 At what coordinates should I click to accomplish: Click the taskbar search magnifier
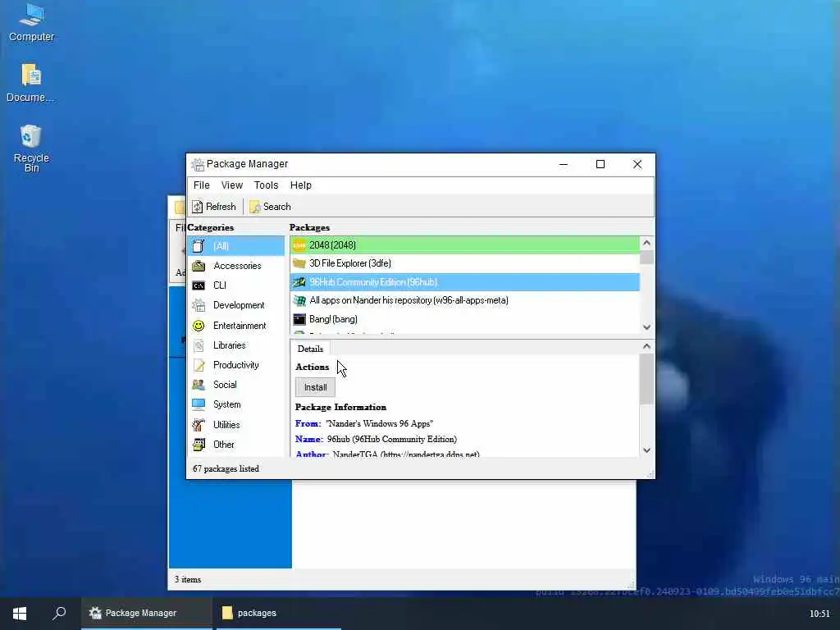[x=59, y=613]
